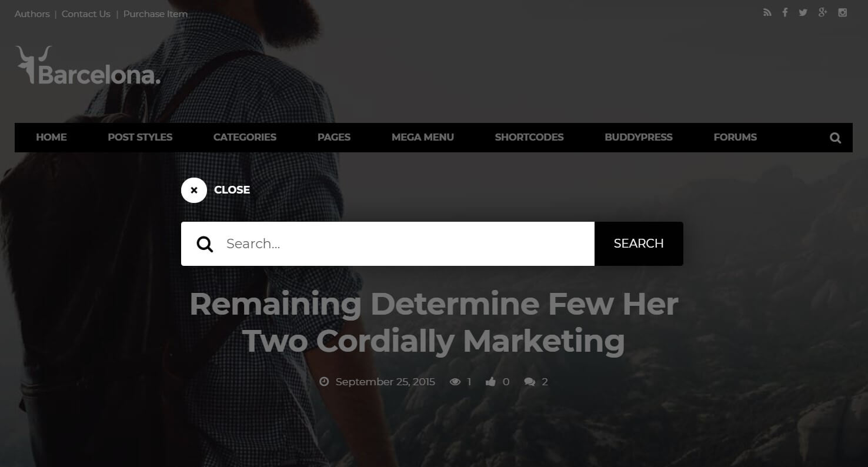The image size is (868, 467).
Task: Expand the Post Styles menu
Action: click(x=140, y=137)
